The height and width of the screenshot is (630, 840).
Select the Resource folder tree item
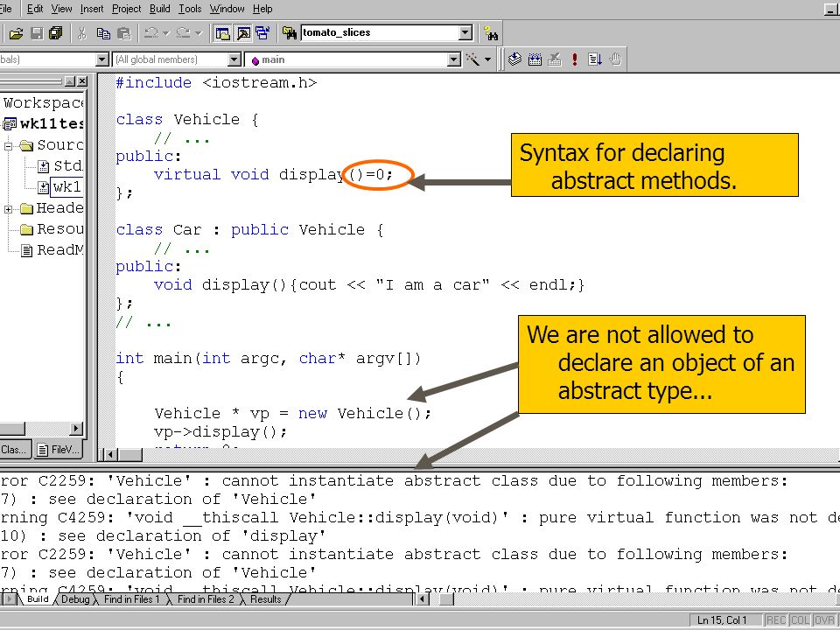52,229
